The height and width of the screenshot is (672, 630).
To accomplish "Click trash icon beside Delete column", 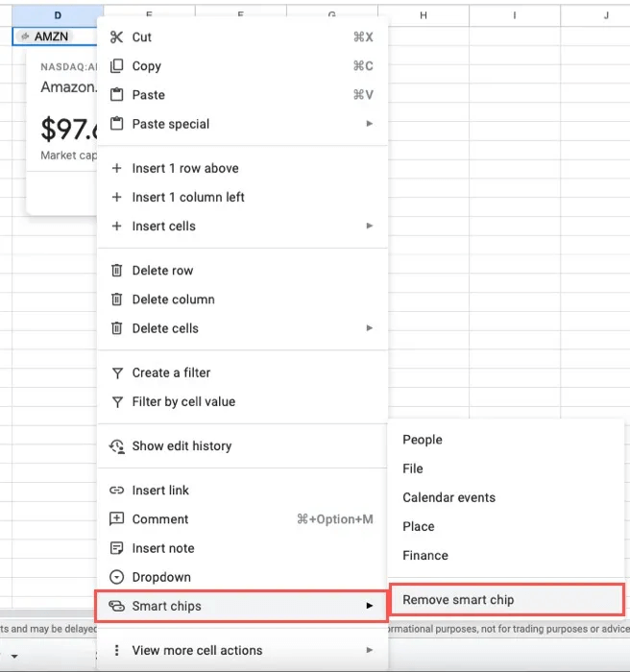I will 116,300.
